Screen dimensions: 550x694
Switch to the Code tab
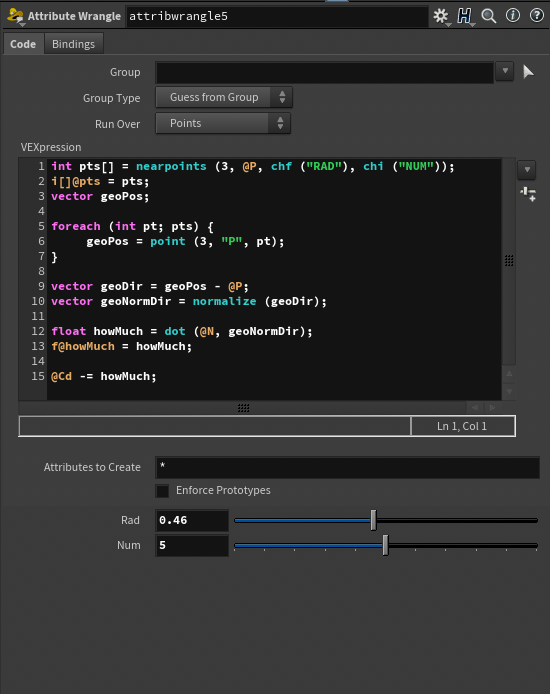pos(23,44)
